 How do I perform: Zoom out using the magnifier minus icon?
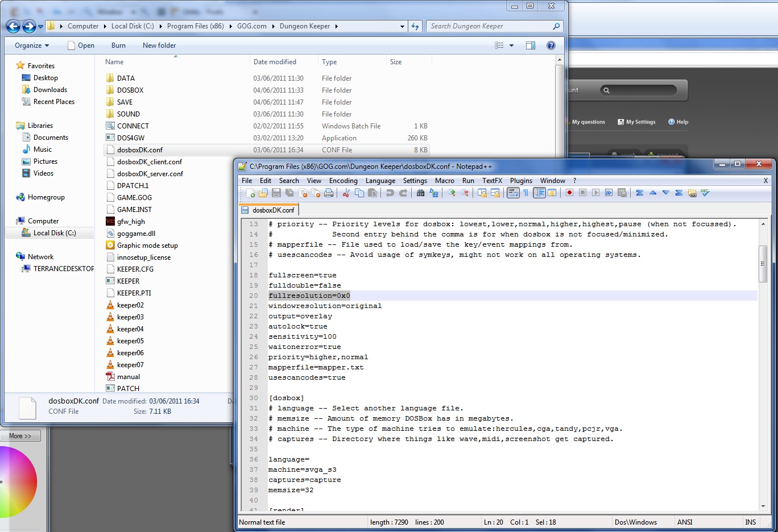click(x=465, y=193)
